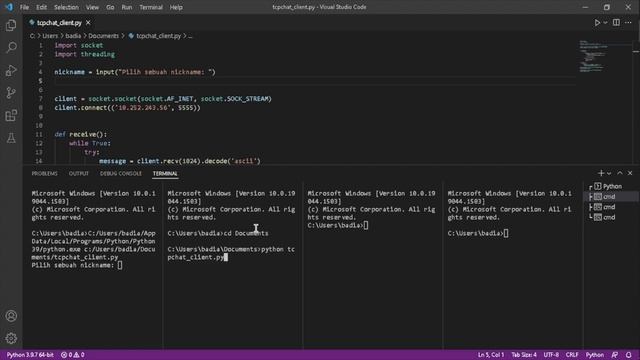Open the launch profile dropdown beside plus
The image size is (640, 360).
click(609, 173)
